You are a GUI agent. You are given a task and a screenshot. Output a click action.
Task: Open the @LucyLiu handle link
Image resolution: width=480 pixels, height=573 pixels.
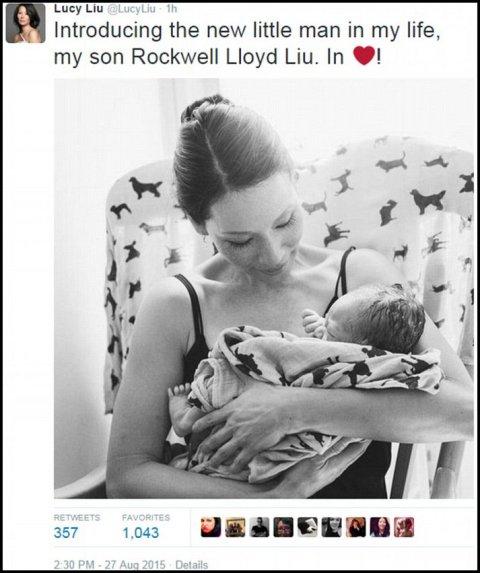[x=131, y=9]
